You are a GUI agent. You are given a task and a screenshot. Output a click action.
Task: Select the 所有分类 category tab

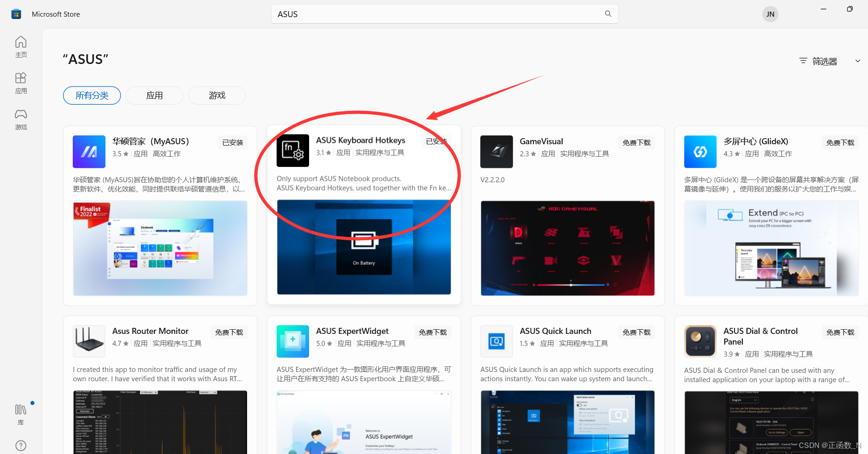point(92,96)
